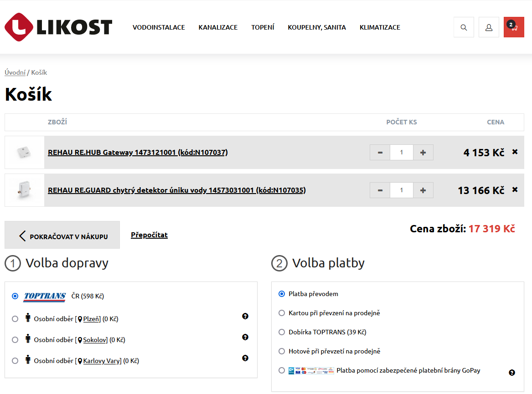Open KANALIZACE menu

point(218,27)
